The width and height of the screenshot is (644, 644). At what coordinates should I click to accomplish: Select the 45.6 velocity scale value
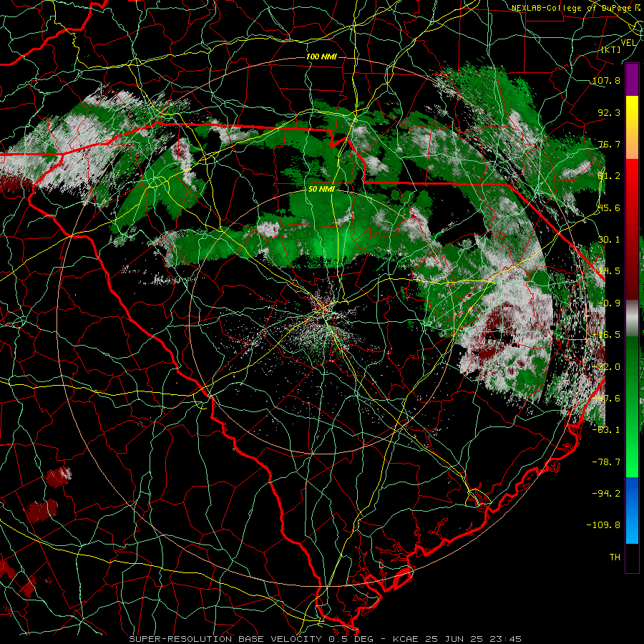pyautogui.click(x=609, y=208)
